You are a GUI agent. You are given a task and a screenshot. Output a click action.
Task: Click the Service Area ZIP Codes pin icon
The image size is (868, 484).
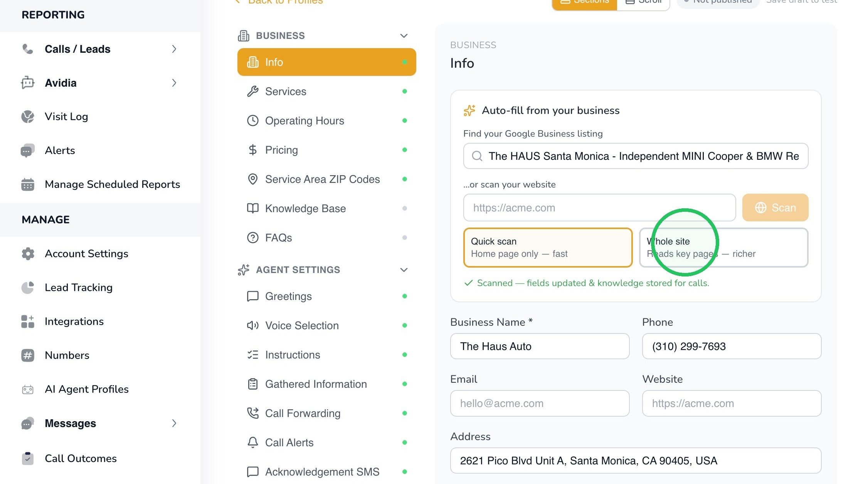252,179
